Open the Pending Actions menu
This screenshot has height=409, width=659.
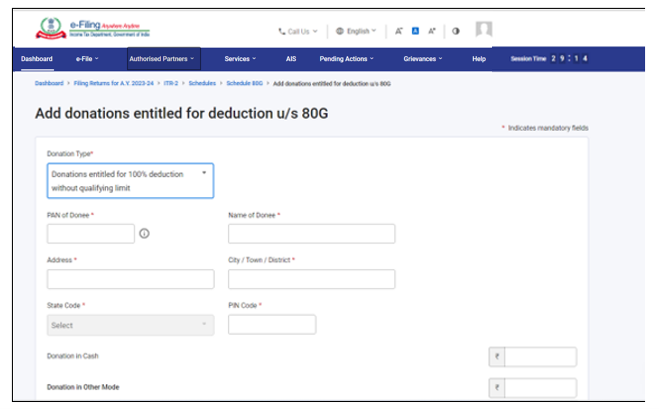[x=347, y=59]
